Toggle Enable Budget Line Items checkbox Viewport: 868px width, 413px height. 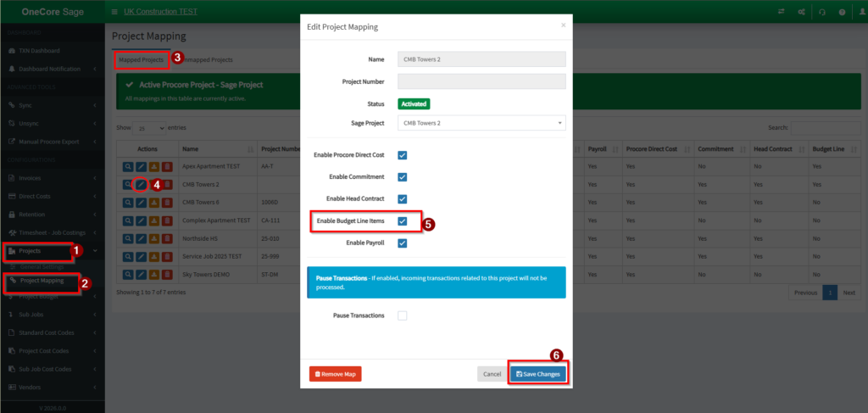click(403, 220)
